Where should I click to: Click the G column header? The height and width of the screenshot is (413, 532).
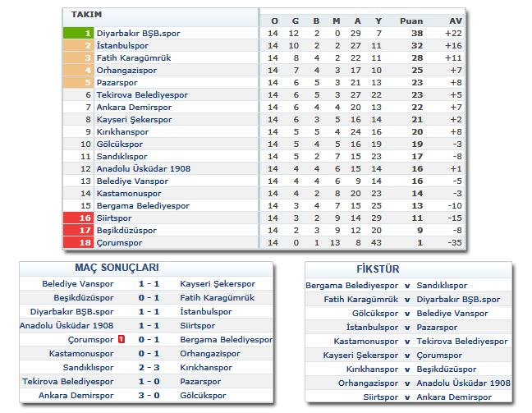pyautogui.click(x=295, y=21)
